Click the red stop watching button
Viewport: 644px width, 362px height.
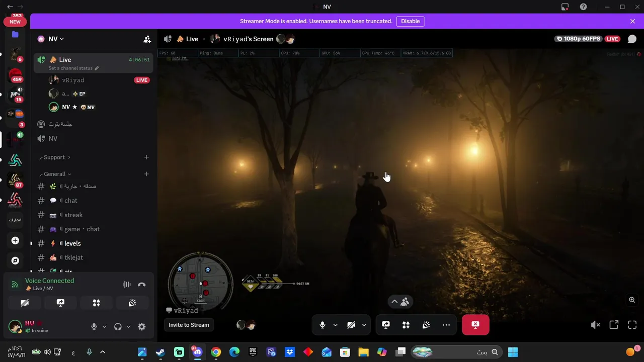coord(475,325)
